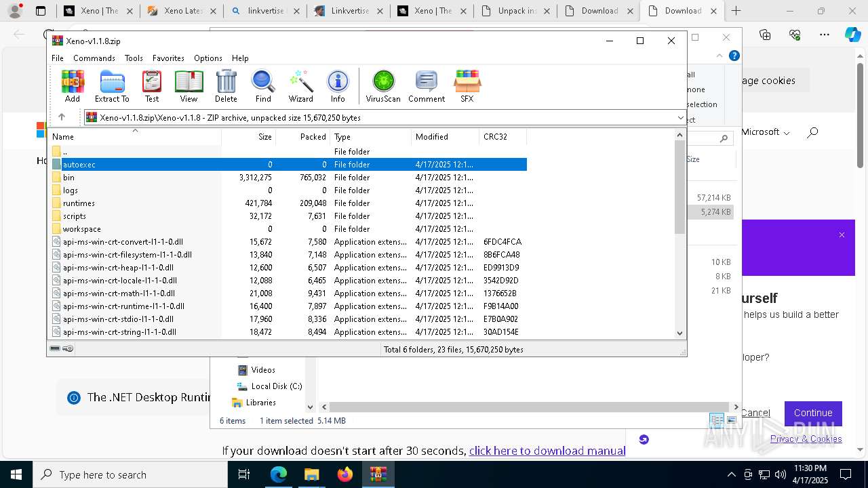Click the key icon in WinRAR status bar
This screenshot has height=488, width=868.
coord(68,349)
